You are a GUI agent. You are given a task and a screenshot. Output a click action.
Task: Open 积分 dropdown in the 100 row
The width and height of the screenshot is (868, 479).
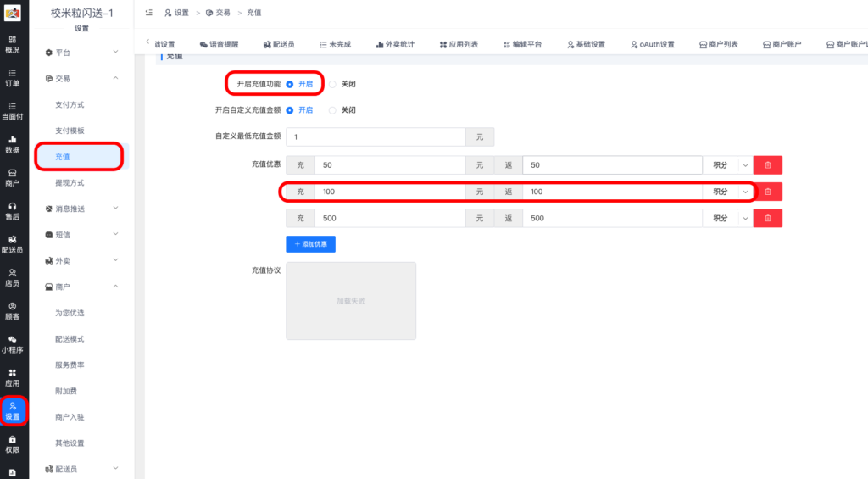pyautogui.click(x=728, y=192)
